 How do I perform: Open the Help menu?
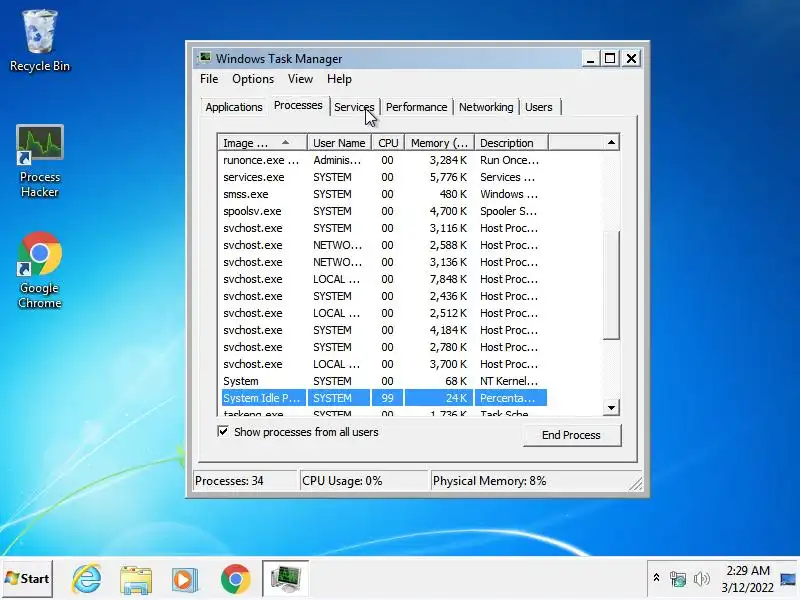tap(339, 79)
